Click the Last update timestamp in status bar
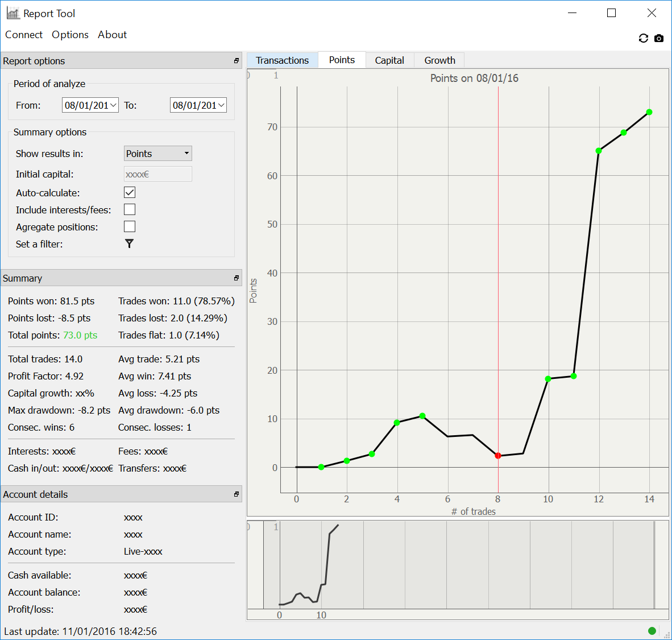This screenshot has height=640, width=672. click(x=80, y=631)
